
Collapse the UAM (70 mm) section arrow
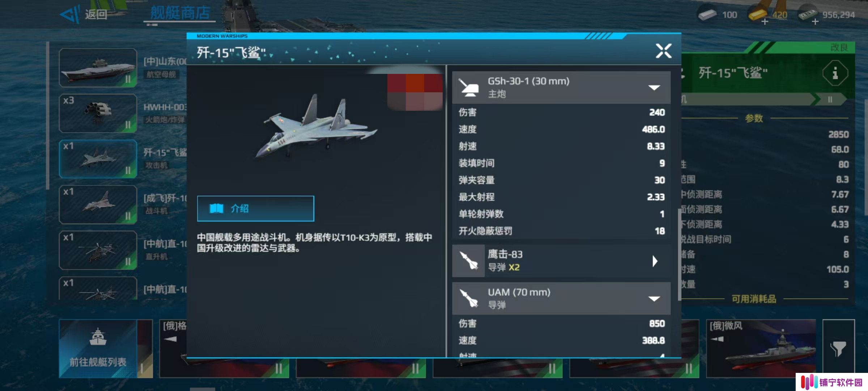click(x=654, y=299)
